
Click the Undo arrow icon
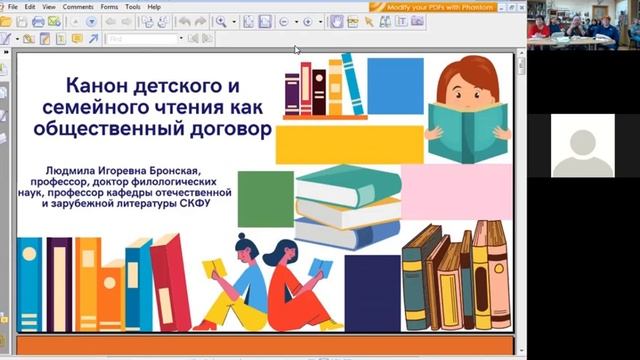[185, 22]
